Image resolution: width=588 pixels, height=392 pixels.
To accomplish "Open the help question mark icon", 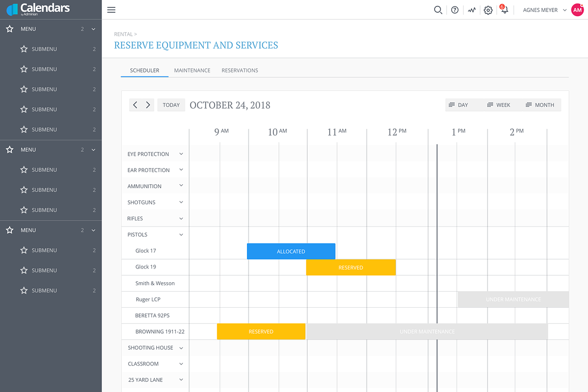I will (x=455, y=10).
